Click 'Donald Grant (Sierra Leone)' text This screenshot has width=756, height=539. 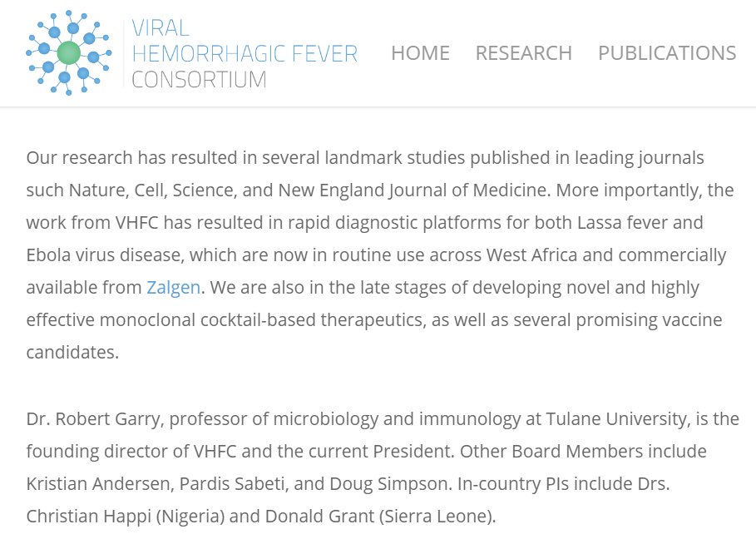tap(379, 516)
